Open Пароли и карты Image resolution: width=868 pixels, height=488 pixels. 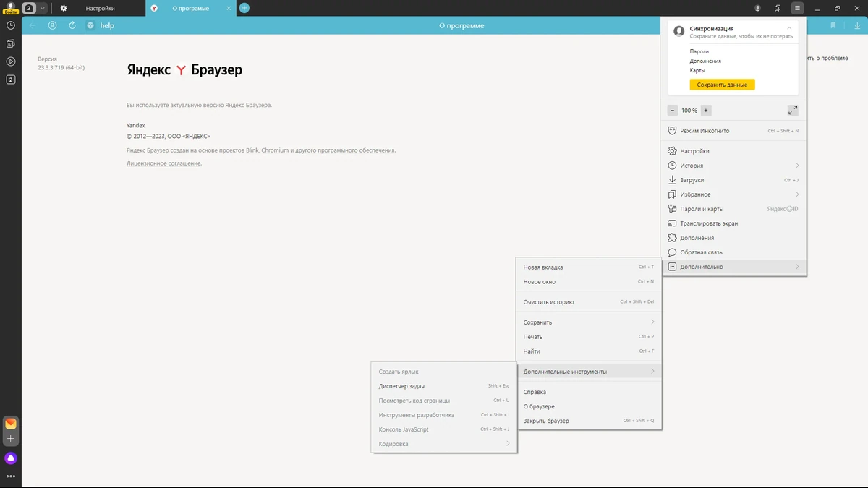(x=734, y=209)
